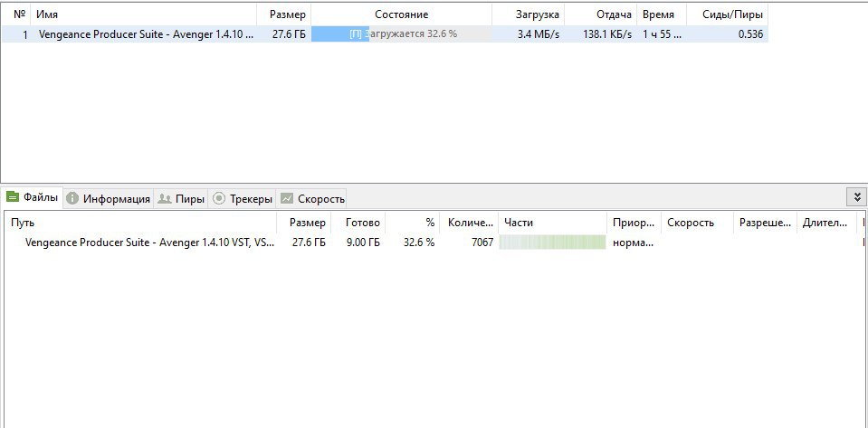Collapse the details panel with the double-chevron button
868x428 pixels.
click(857, 197)
